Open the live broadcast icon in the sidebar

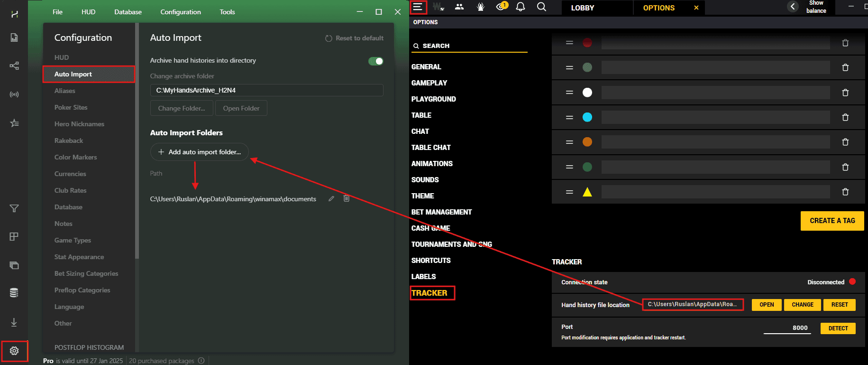tap(14, 94)
